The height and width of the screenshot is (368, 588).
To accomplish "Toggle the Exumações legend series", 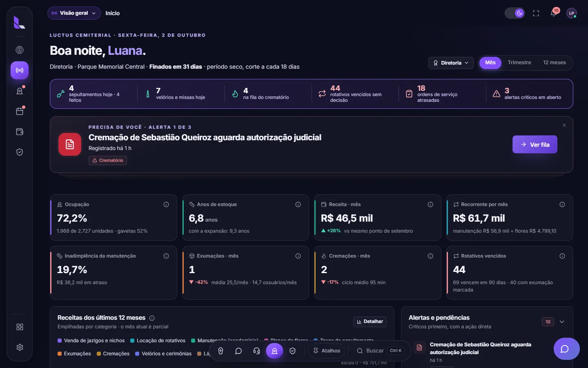I will 74,354.
